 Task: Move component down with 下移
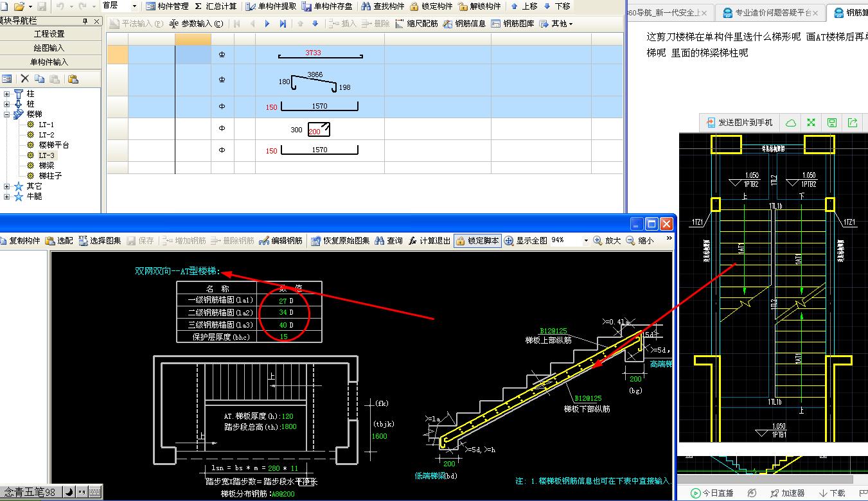coord(556,6)
